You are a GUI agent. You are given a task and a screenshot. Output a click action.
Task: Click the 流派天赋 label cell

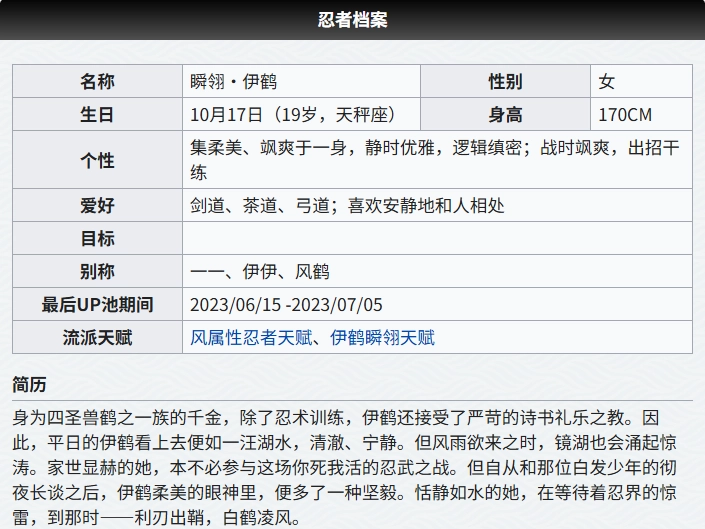point(97,338)
